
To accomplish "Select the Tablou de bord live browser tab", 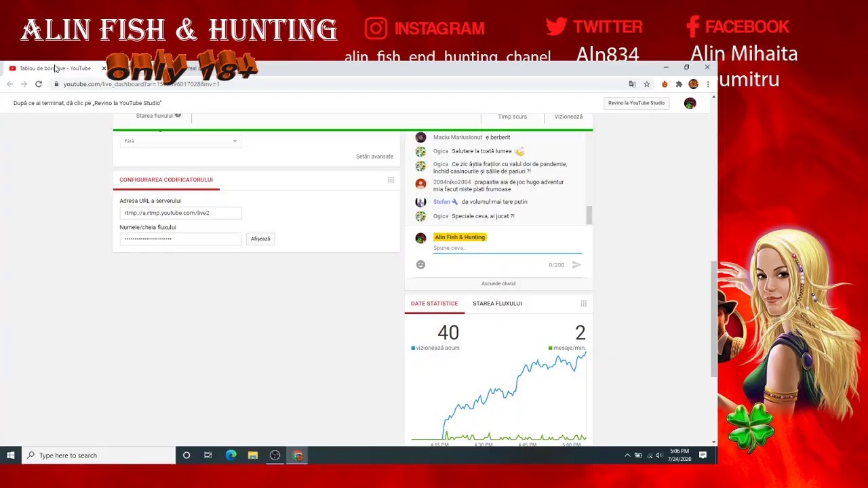I will [54, 68].
